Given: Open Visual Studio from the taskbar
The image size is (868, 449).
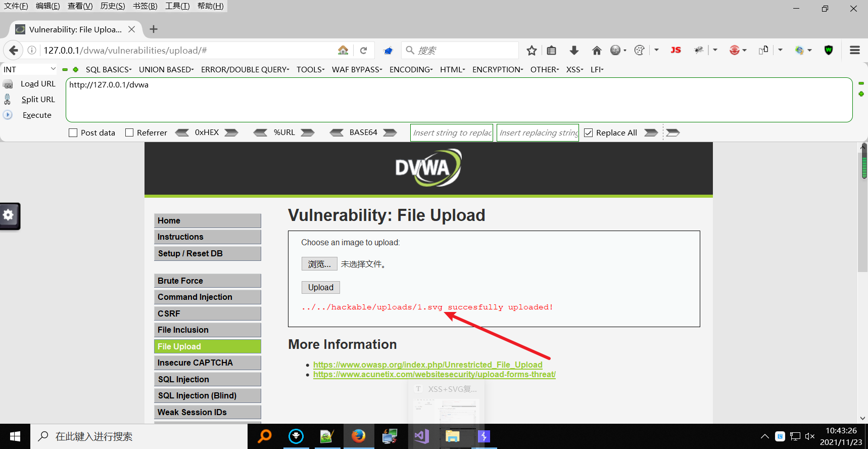Looking at the screenshot, I should coord(421,436).
